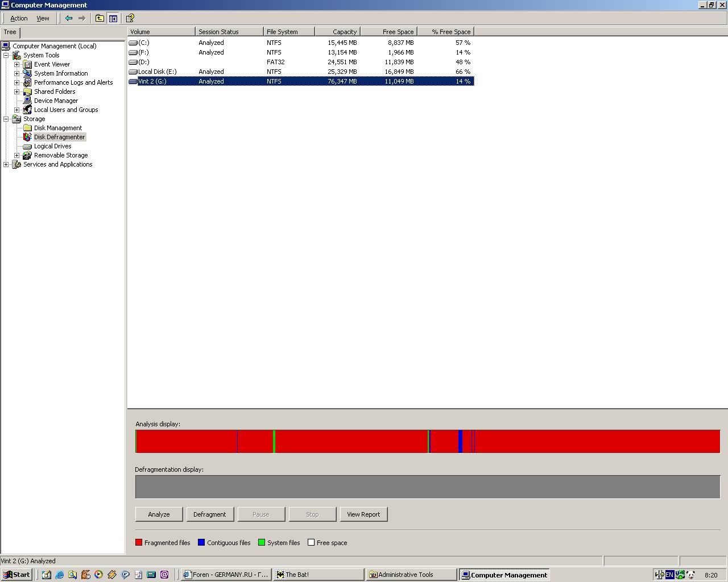Click the panda tray icon
Viewport: 728px width, 582px height.
(x=690, y=575)
